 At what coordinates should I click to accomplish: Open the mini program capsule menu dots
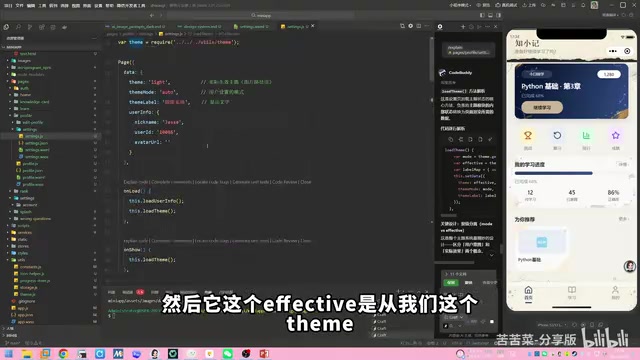(613, 51)
